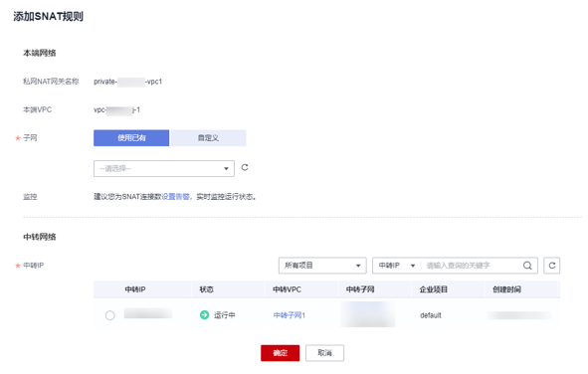Click the 取消 button
588x374 pixels.
coord(324,353)
